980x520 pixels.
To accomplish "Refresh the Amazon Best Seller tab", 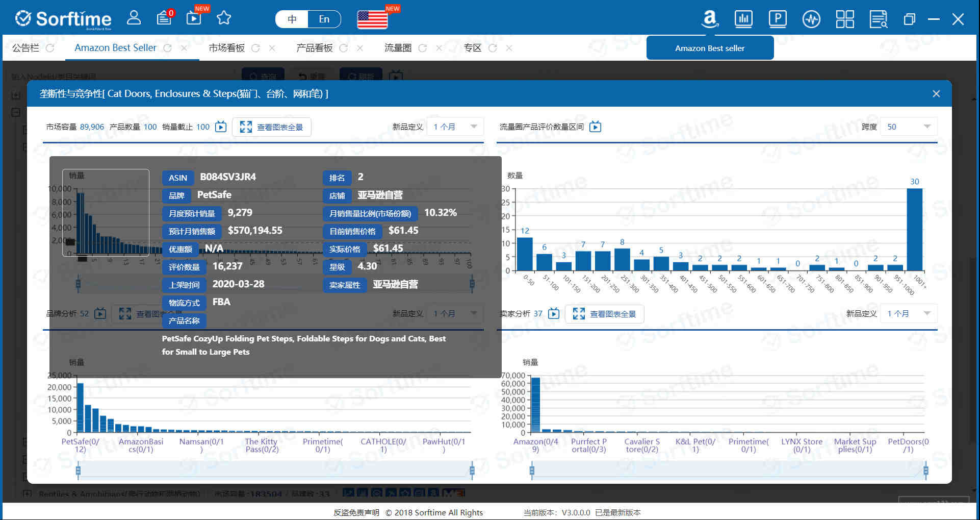I will click(167, 48).
